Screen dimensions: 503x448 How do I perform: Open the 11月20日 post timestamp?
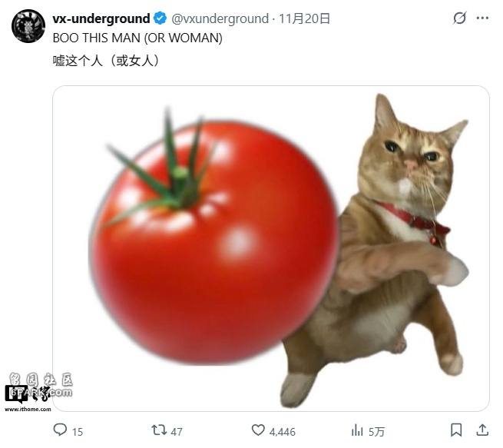coord(304,18)
